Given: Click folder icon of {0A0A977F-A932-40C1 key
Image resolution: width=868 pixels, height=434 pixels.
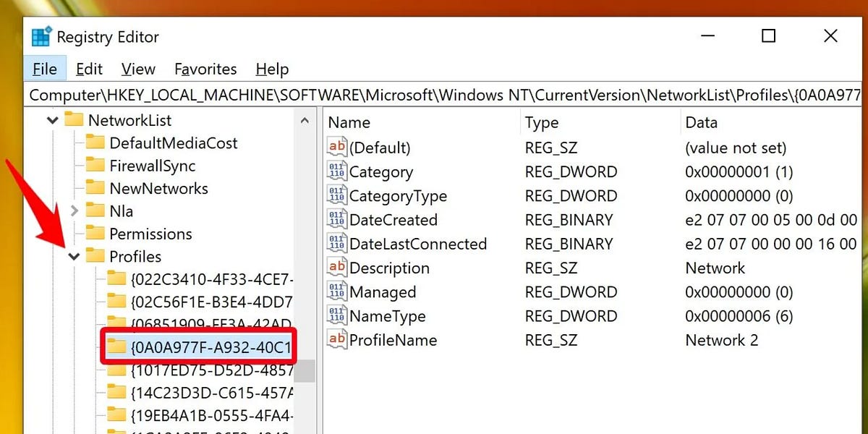Looking at the screenshot, I should (116, 346).
